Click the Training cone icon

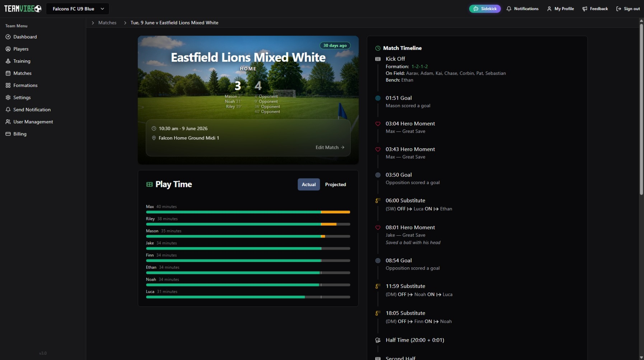tap(8, 61)
